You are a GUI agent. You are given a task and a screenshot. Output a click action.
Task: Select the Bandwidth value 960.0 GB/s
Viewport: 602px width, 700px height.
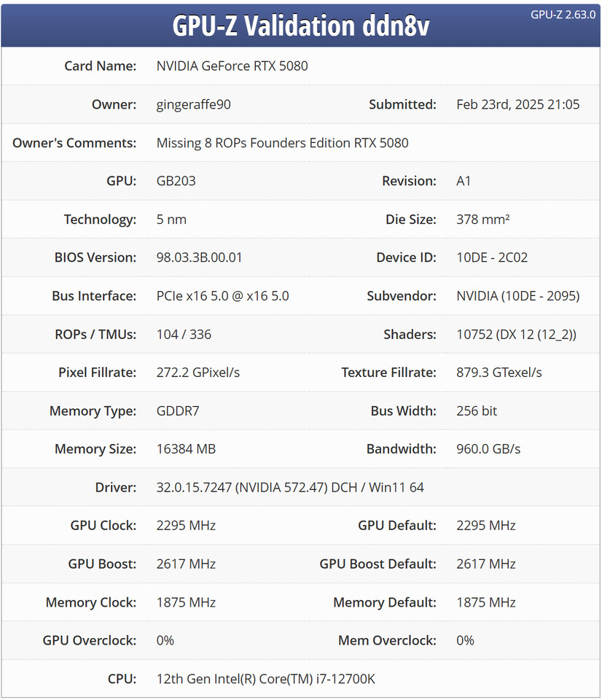(488, 449)
